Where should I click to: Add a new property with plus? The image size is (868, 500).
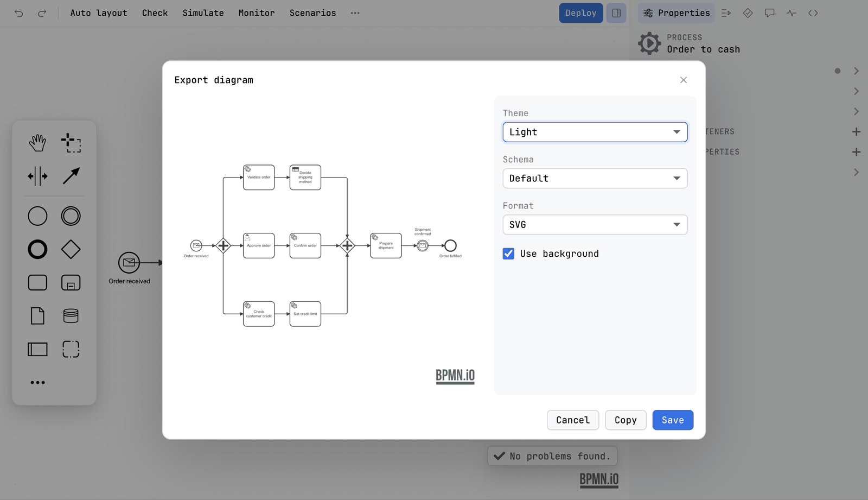point(856,152)
